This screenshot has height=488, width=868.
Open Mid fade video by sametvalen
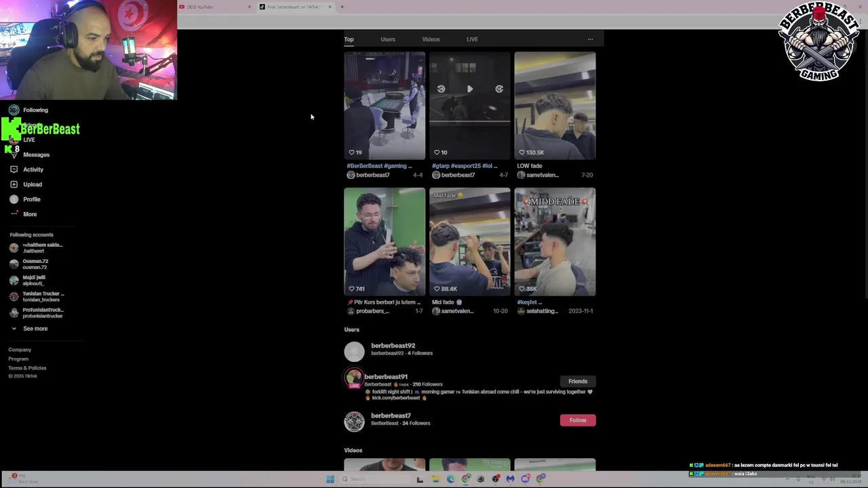(469, 242)
